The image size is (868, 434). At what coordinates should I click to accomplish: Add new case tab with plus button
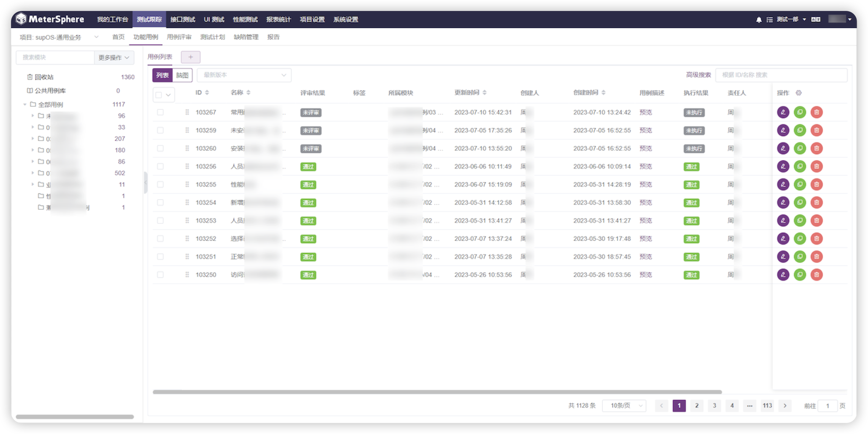tap(191, 57)
